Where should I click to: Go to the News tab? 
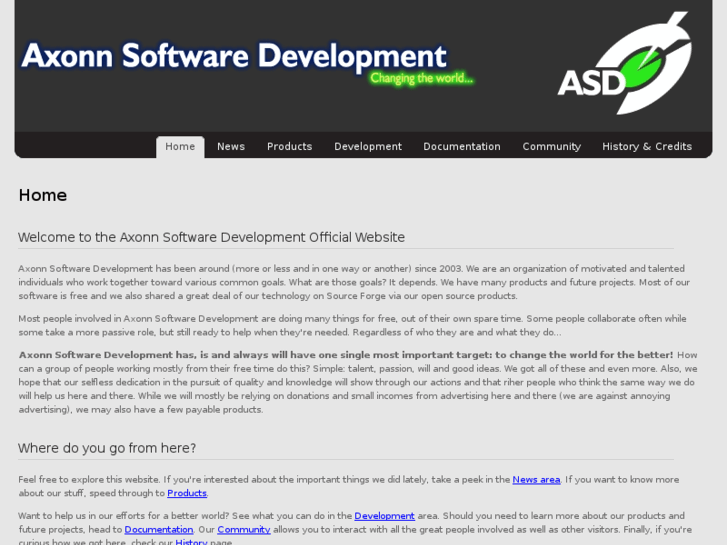click(231, 147)
